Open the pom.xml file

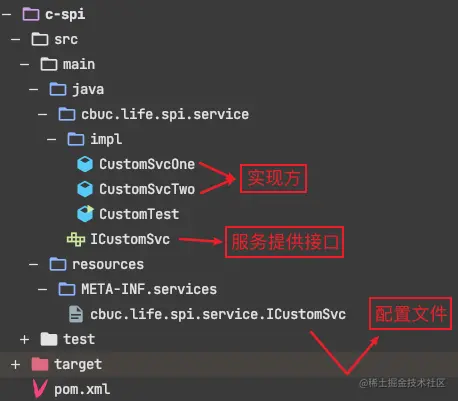point(82,389)
